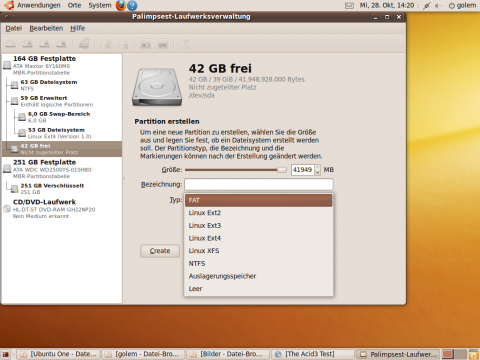Click the open padlock Unlock toolbar icon
Viewport: 480px width, 360px height.
tap(106, 44)
